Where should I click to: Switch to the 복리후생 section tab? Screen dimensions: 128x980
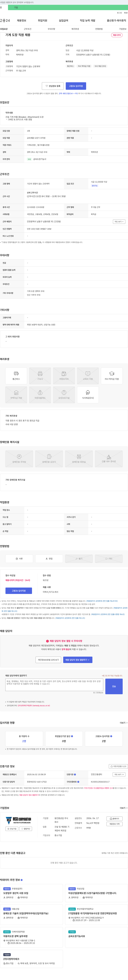(75, 29)
